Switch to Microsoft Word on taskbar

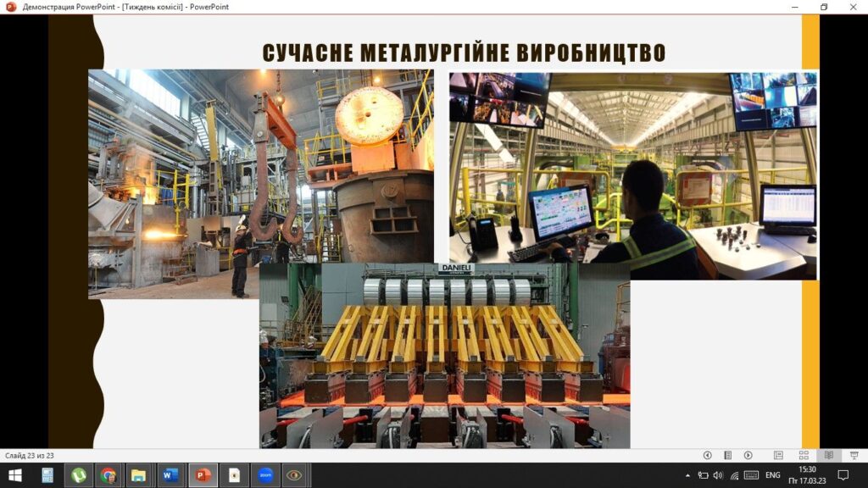170,475
